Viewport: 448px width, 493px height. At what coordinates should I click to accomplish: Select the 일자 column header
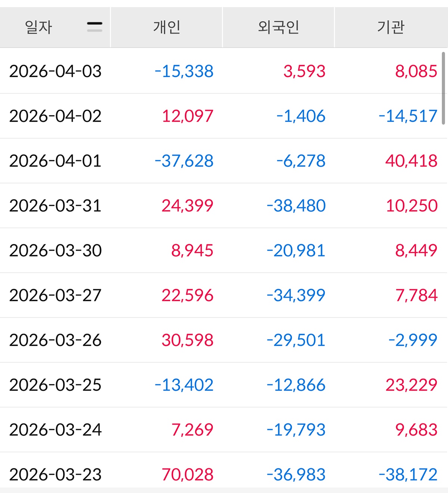coord(38,27)
